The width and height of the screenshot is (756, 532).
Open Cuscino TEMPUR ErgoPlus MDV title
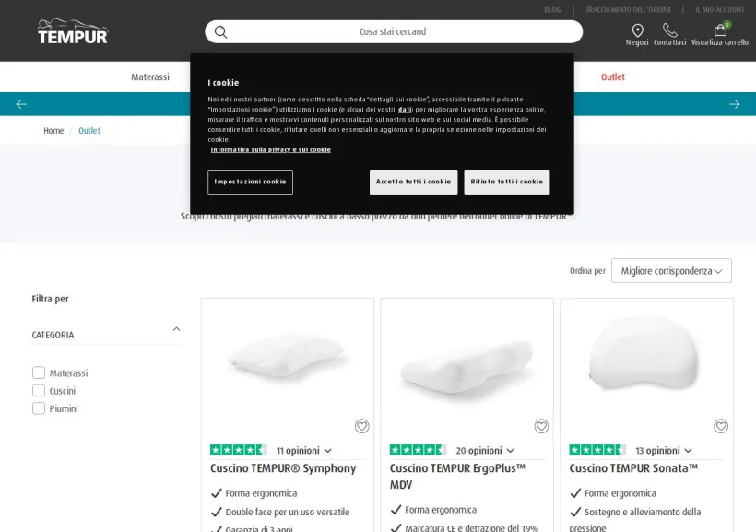457,476
